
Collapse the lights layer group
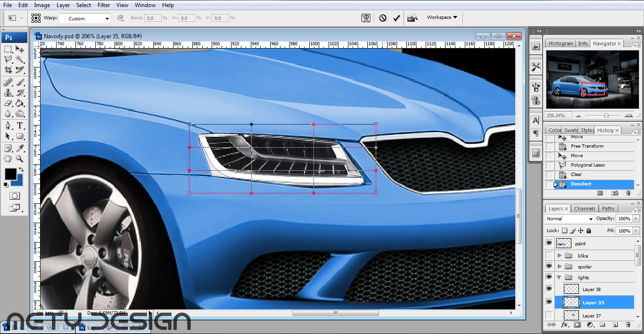tap(560, 277)
